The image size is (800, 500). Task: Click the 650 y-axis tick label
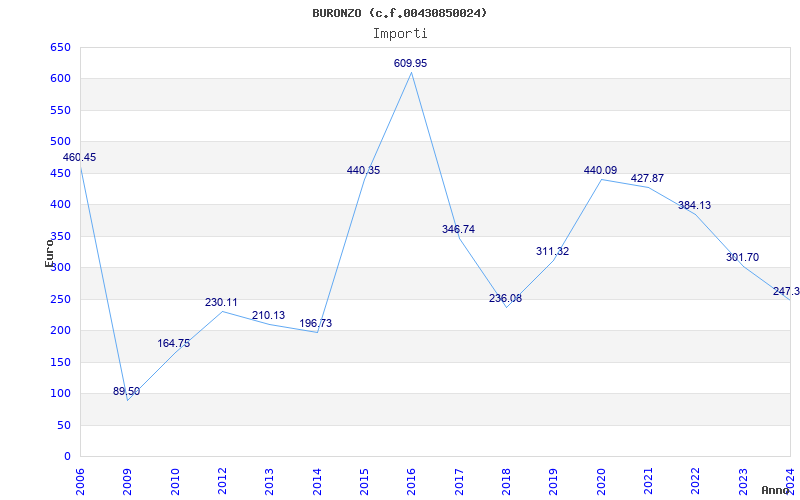pyautogui.click(x=60, y=47)
